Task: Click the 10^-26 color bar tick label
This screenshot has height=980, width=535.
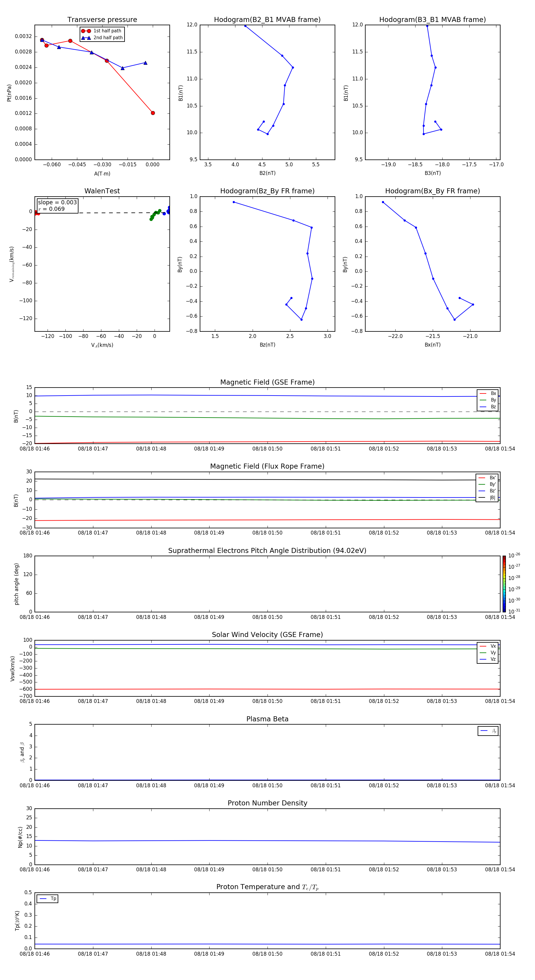Action: [514, 555]
